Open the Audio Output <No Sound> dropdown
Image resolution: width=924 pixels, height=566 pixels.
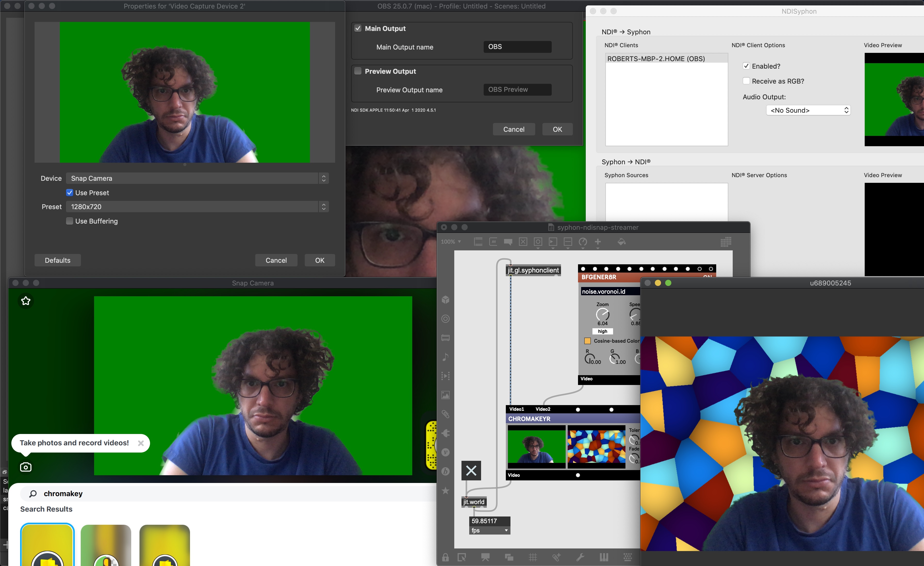click(x=808, y=110)
